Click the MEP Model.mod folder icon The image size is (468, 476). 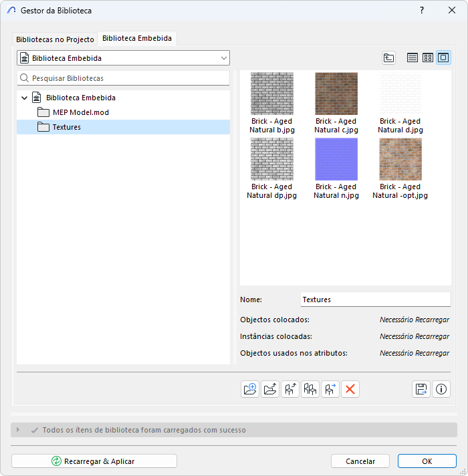click(x=43, y=112)
